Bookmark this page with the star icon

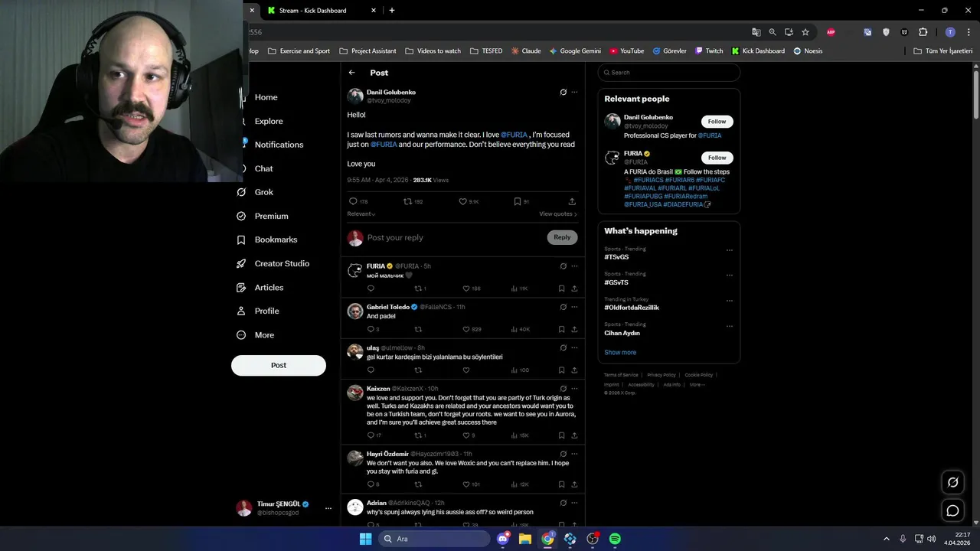pyautogui.click(x=805, y=32)
